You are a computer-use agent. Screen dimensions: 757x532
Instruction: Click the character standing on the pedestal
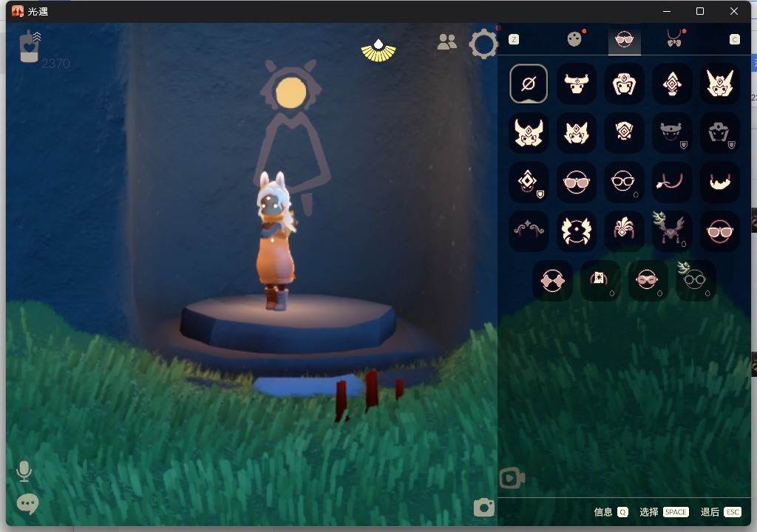click(x=276, y=240)
